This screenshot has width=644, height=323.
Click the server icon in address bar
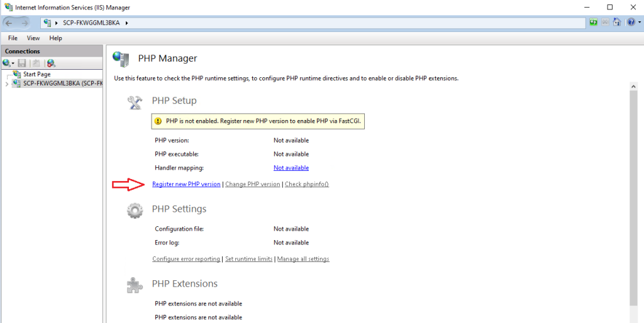(x=47, y=23)
